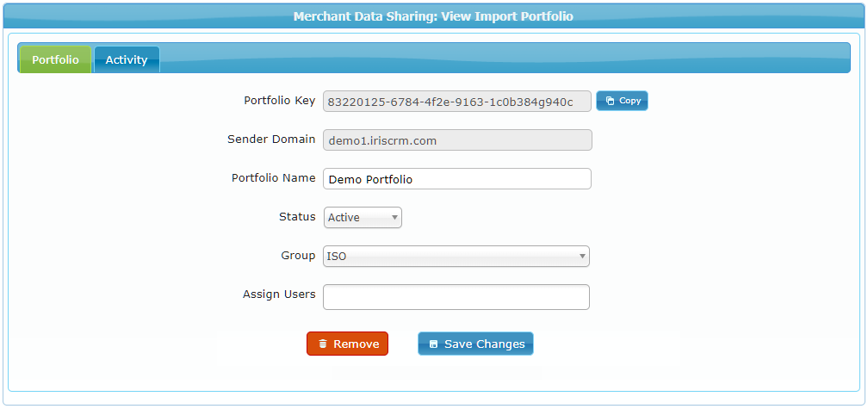
Task: Expand the Group dropdown arrow
Action: pyautogui.click(x=582, y=257)
